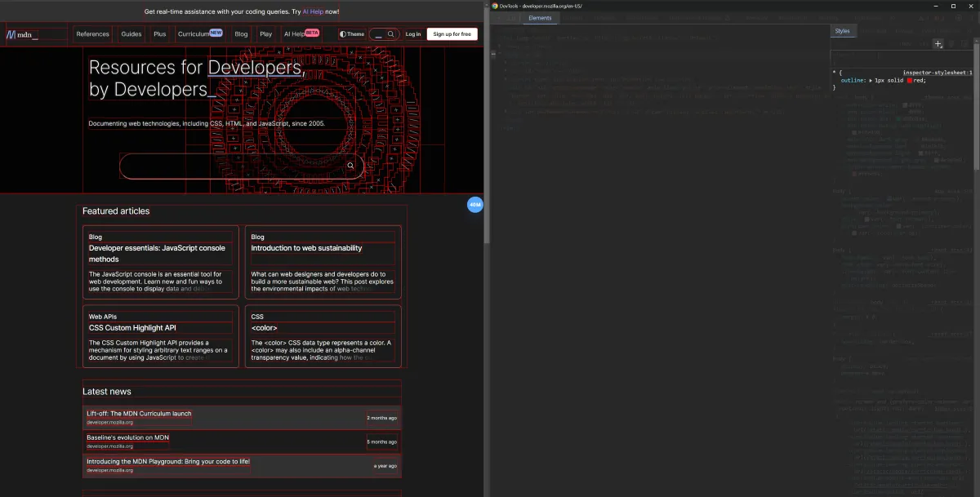The image size is (980, 497).
Task: Expand the outline shorthand property triangle
Action: [870, 81]
